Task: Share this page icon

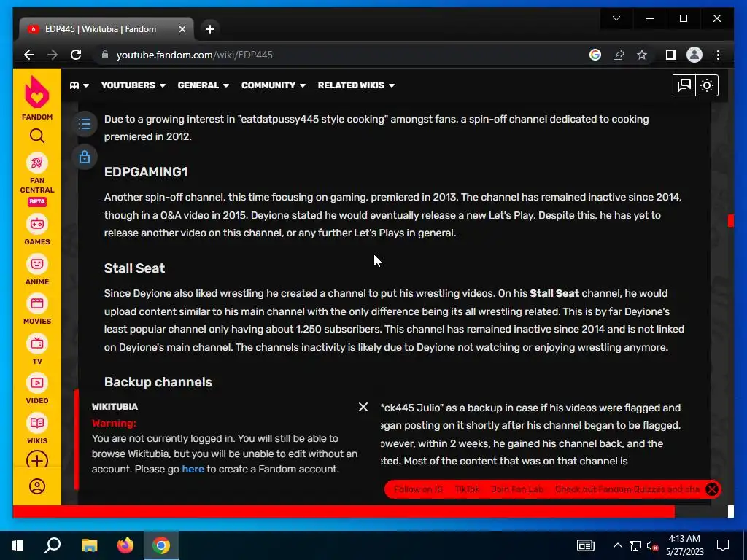Action: [x=619, y=55]
